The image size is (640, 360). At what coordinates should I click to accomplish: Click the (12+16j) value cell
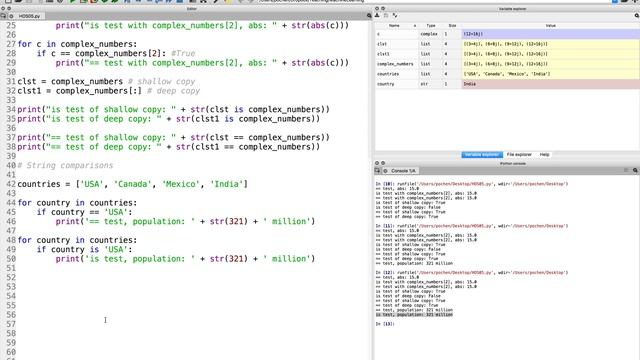tap(551, 34)
